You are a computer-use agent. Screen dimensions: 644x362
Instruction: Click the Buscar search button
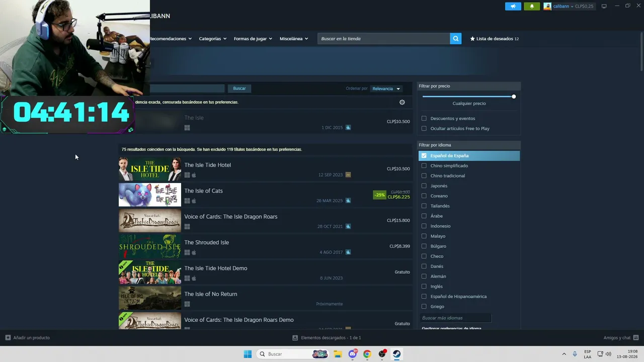click(x=239, y=88)
